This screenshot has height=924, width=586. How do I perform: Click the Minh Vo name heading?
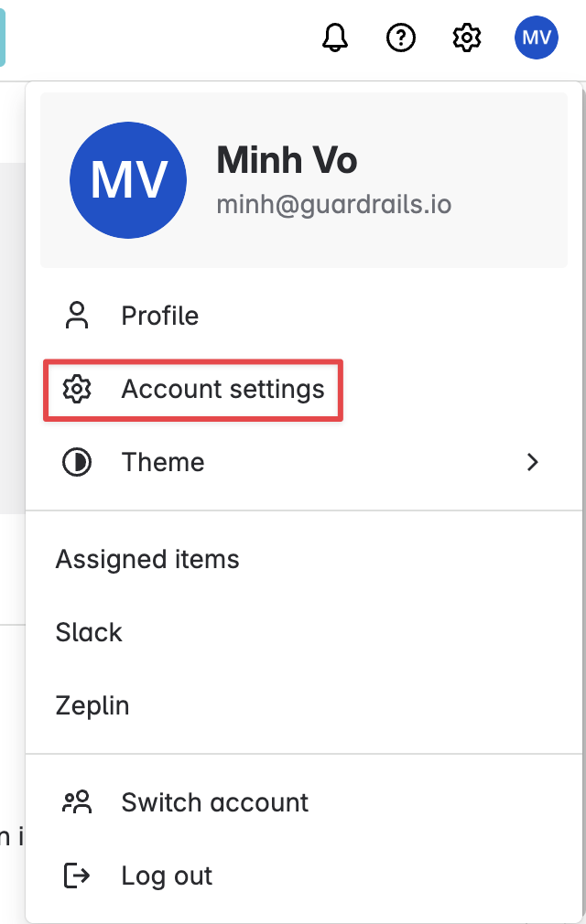click(x=288, y=160)
